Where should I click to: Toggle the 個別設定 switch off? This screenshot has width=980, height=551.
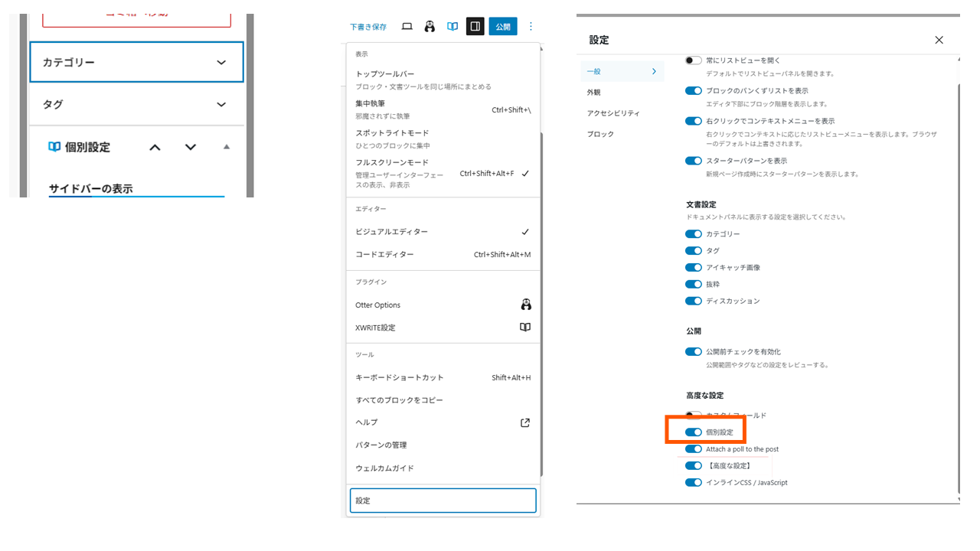click(694, 432)
